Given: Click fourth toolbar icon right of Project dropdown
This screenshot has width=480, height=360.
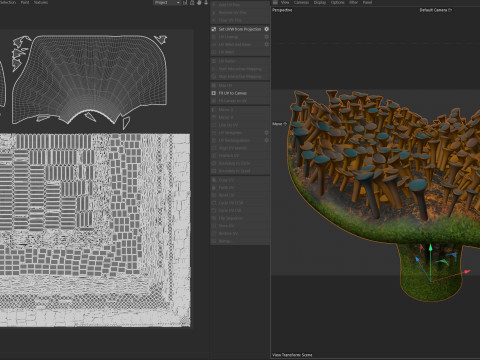Looking at the screenshot, I should [206, 3].
